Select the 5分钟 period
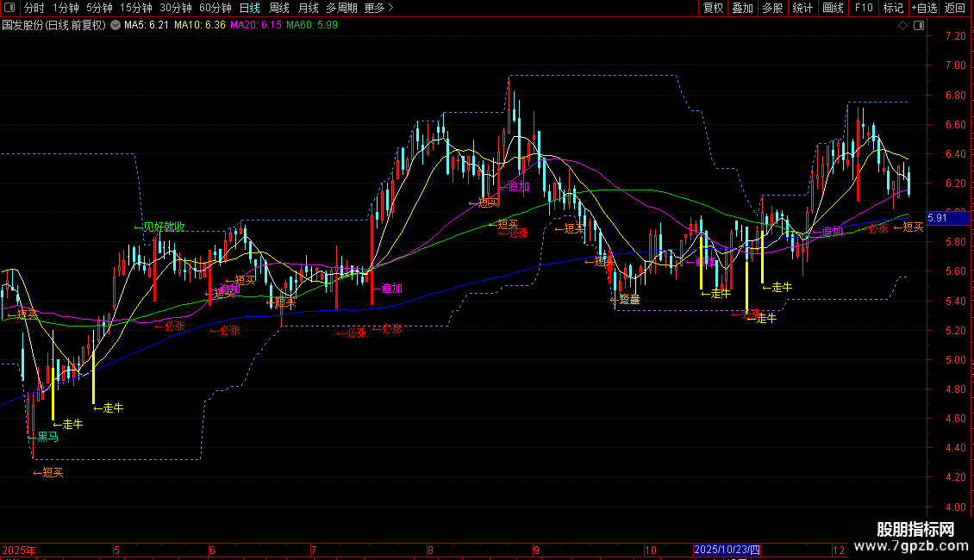Image resolution: width=974 pixels, height=560 pixels. point(99,8)
